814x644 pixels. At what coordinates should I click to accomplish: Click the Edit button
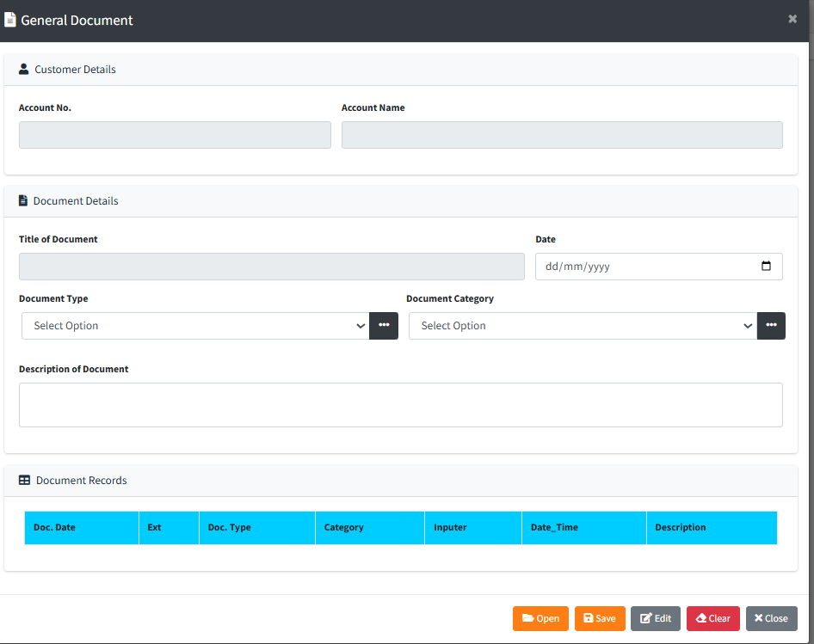[655, 618]
